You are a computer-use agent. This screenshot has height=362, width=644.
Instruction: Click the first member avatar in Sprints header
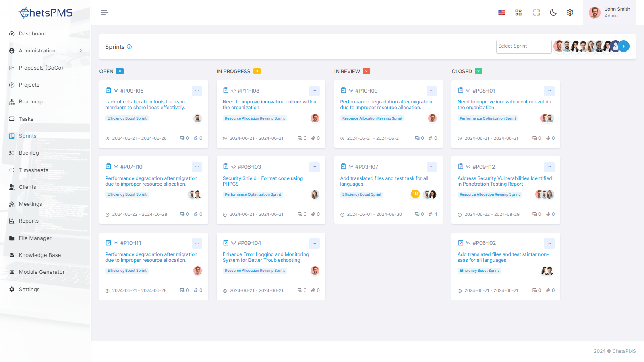pyautogui.click(x=559, y=46)
